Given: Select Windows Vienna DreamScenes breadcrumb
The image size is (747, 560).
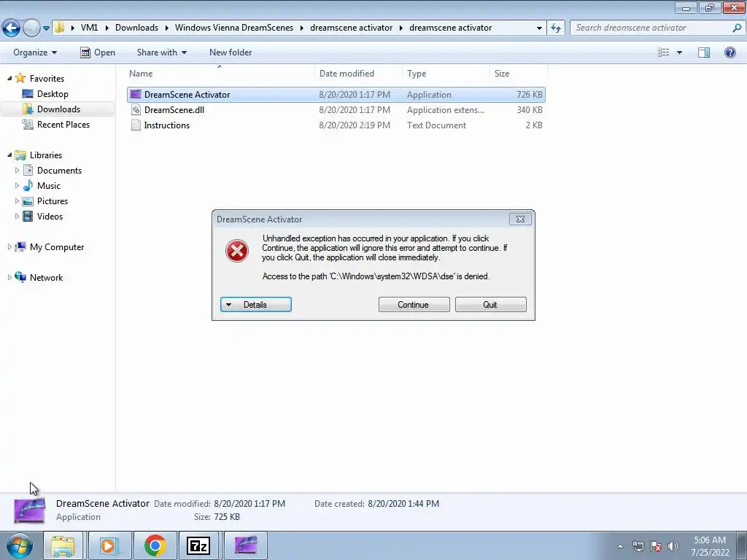Looking at the screenshot, I should pyautogui.click(x=234, y=28).
